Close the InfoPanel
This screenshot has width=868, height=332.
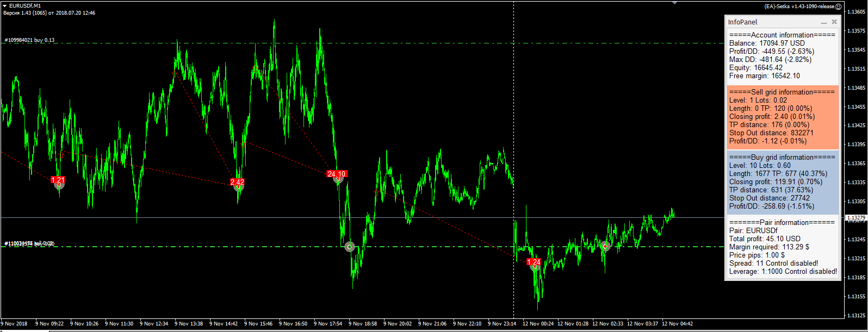834,22
